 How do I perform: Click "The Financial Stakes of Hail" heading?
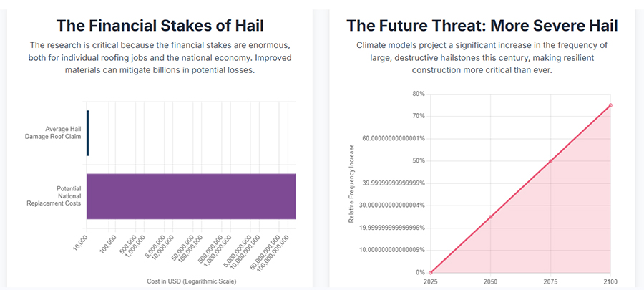pos(160,26)
